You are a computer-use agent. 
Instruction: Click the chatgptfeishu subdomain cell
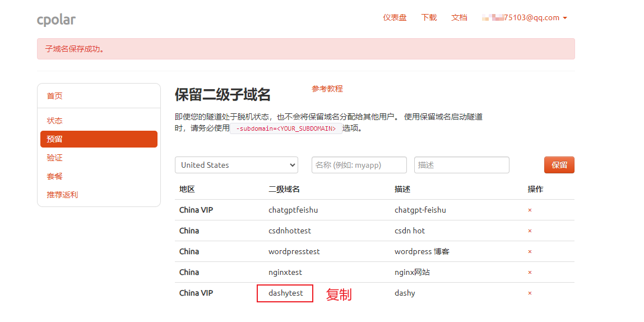[293, 210]
